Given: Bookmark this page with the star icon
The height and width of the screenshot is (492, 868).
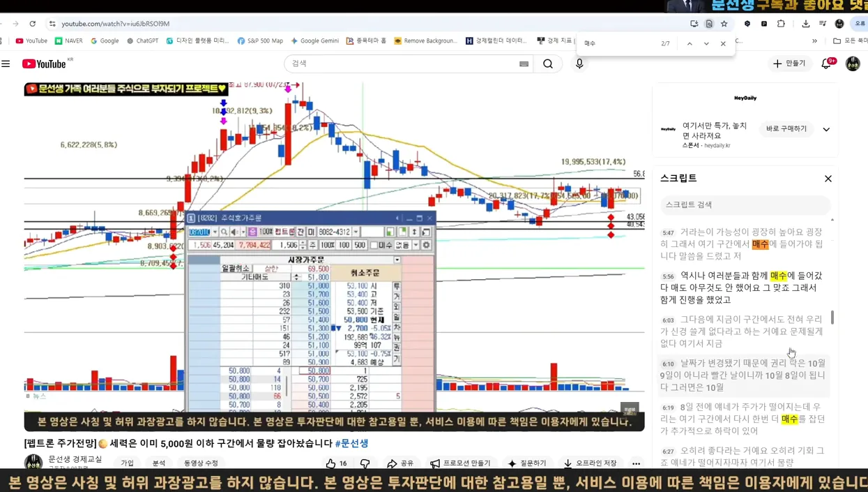Looking at the screenshot, I should coord(724,24).
